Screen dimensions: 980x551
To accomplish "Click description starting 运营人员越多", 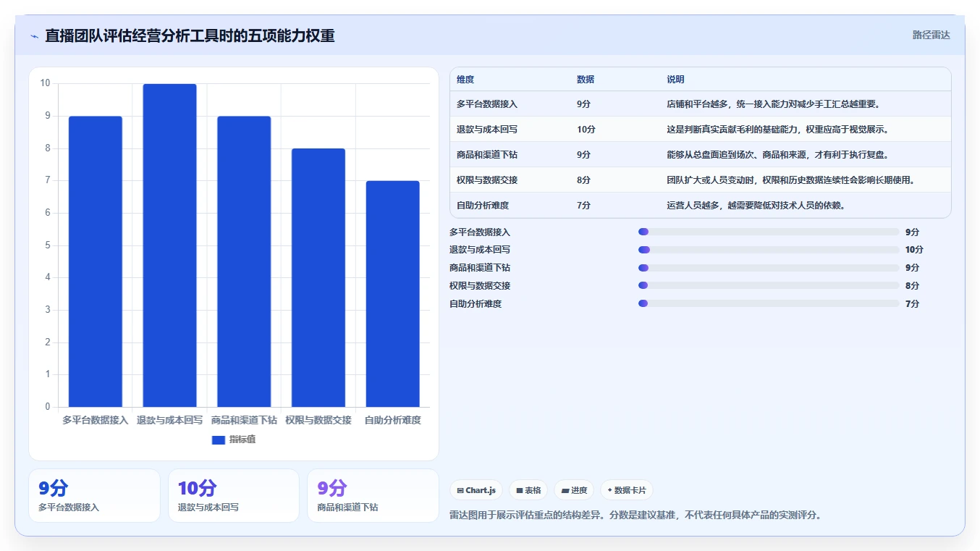I will (x=756, y=206).
